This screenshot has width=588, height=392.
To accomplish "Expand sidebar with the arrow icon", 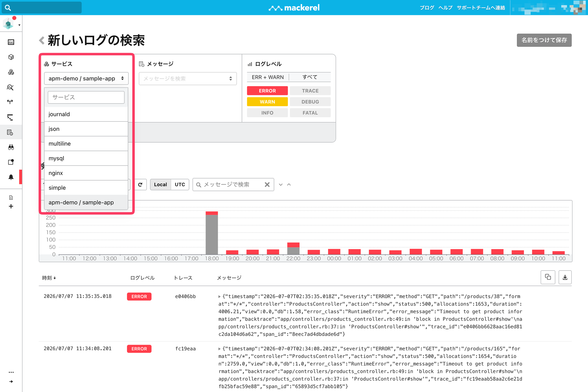I will coord(11,381).
